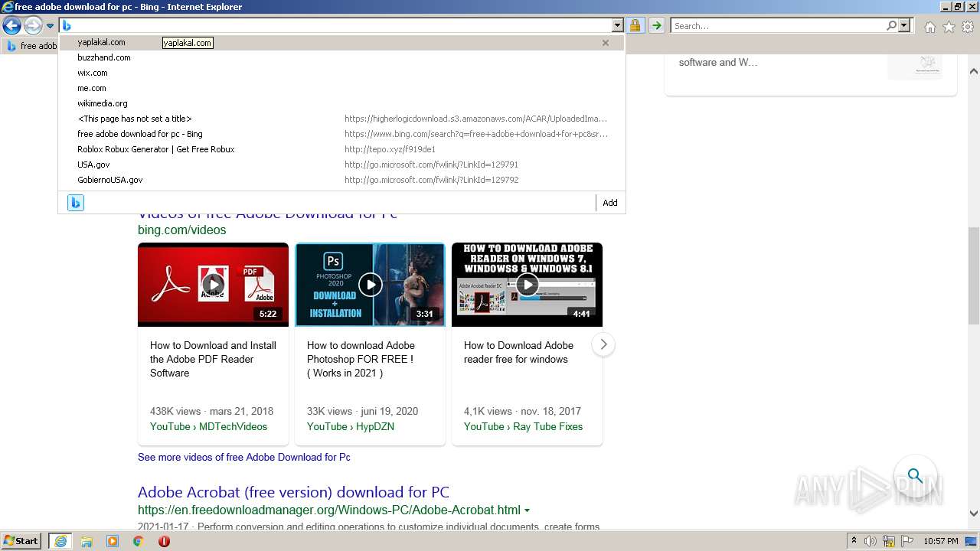Click 'YouTube › Ray Tube Fixes' source text
980x551 pixels.
pyautogui.click(x=523, y=426)
